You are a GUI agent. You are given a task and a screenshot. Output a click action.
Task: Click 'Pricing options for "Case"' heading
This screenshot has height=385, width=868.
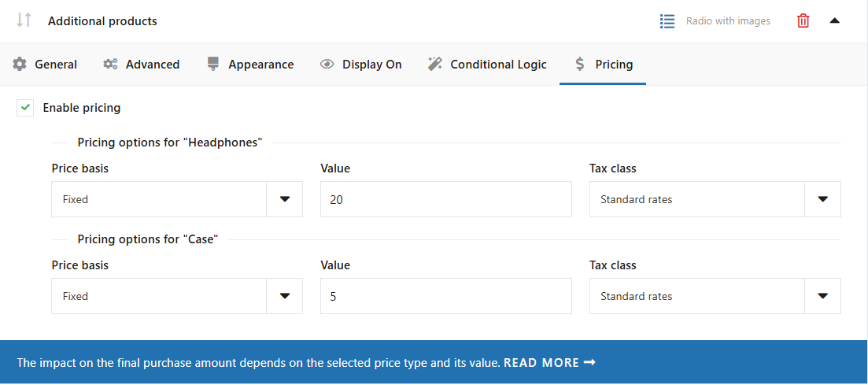(148, 239)
